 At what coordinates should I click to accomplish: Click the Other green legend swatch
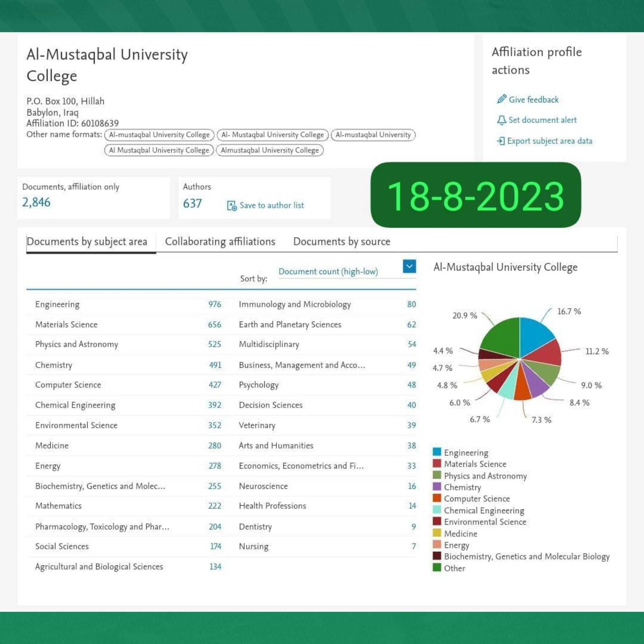coord(437,567)
